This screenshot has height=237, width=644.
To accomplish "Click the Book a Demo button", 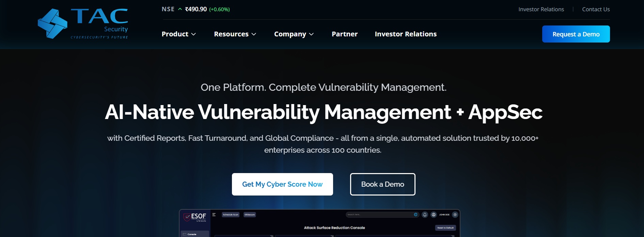I will pyautogui.click(x=383, y=184).
